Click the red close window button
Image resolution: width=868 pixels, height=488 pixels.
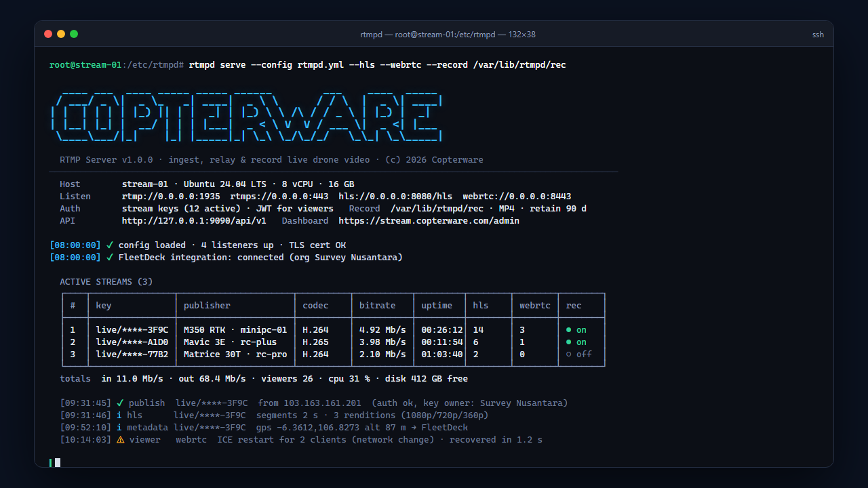48,34
